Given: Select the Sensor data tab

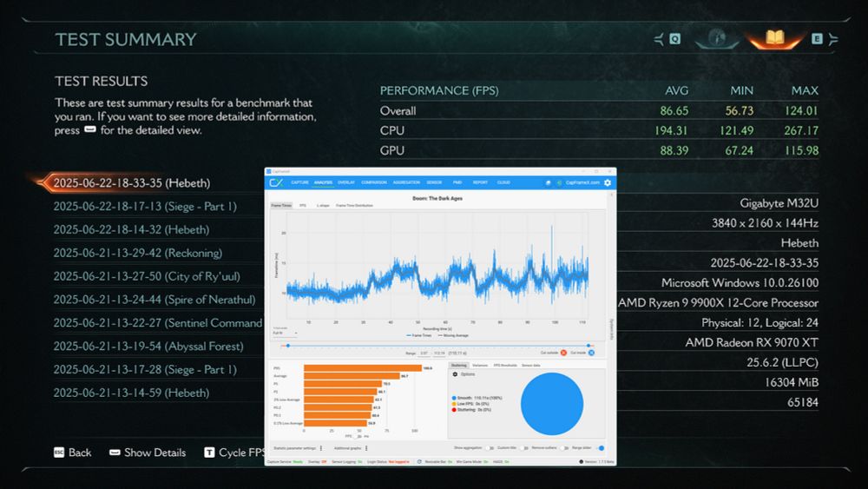Looking at the screenshot, I should pos(531,366).
